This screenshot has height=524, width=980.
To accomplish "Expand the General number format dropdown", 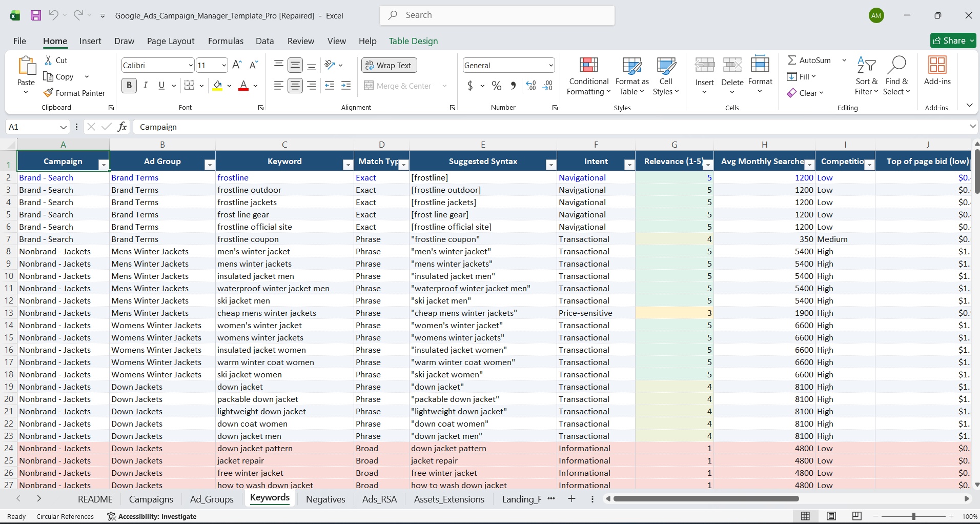I will [x=551, y=65].
